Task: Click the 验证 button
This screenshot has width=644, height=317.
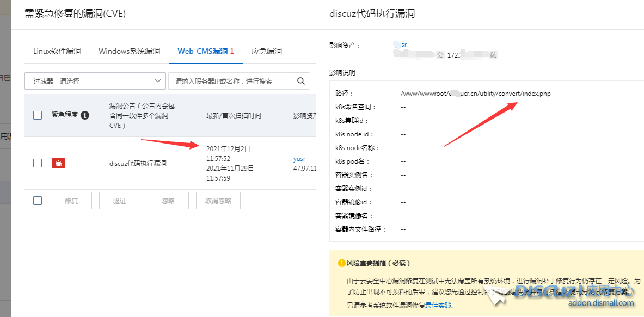Action: [x=120, y=201]
